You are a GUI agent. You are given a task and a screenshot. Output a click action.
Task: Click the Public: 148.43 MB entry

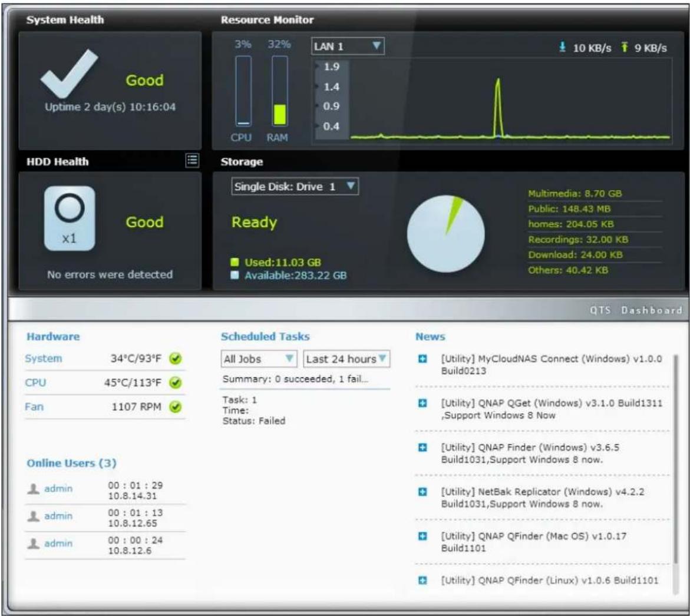[x=569, y=209]
